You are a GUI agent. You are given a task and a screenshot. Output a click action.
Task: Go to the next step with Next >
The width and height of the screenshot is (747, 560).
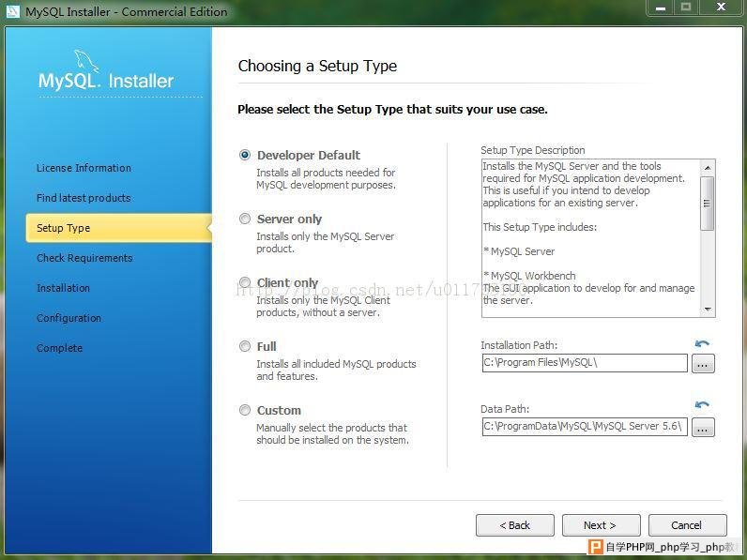[x=601, y=525]
